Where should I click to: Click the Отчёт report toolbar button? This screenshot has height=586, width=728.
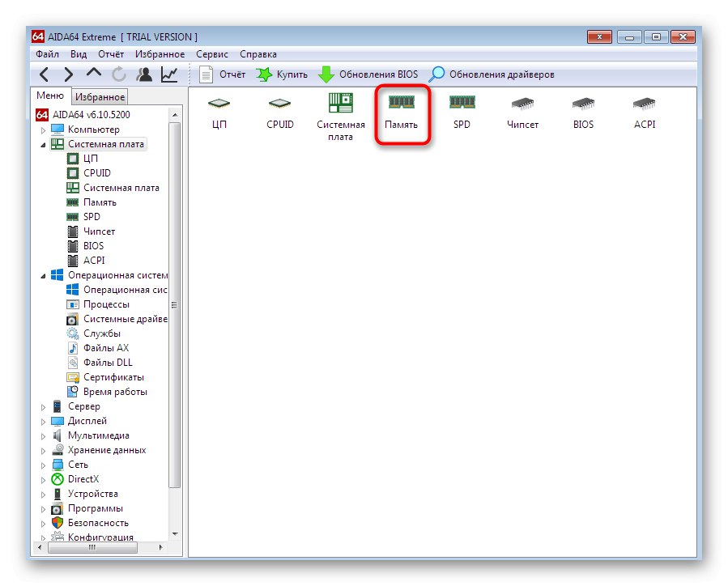tap(222, 74)
